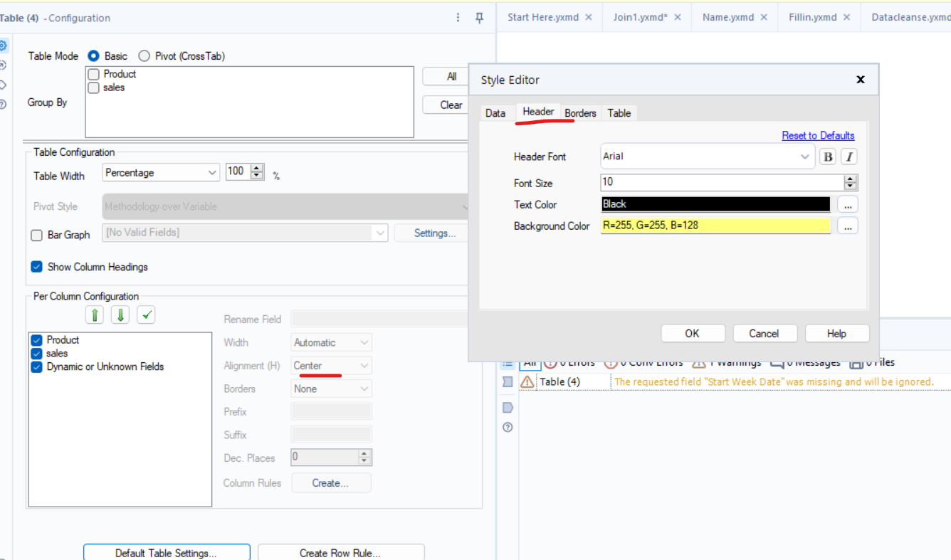Make Header Font bold in Style Editor

point(827,156)
